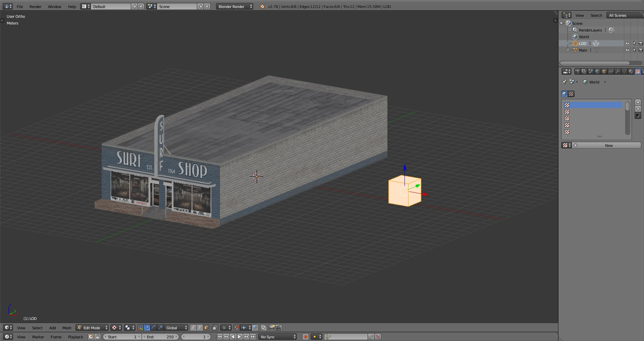
Task: Pin the properties context with pushpin
Action: [x=564, y=82]
